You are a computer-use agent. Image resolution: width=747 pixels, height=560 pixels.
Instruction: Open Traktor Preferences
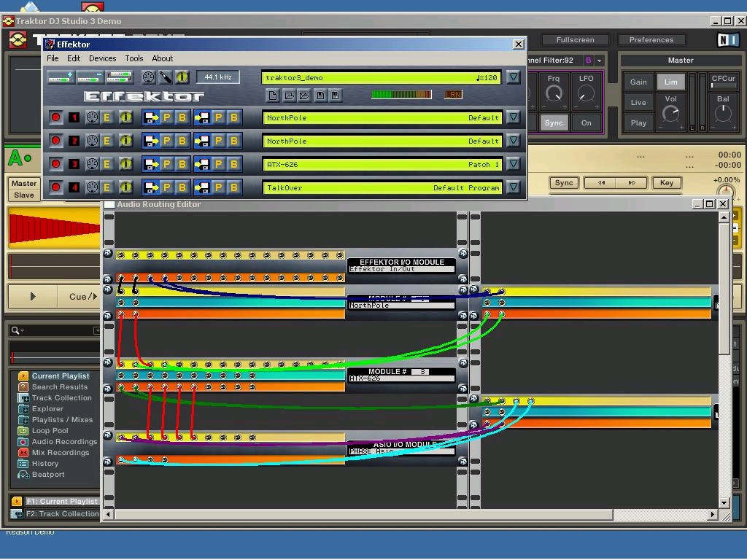pyautogui.click(x=651, y=40)
